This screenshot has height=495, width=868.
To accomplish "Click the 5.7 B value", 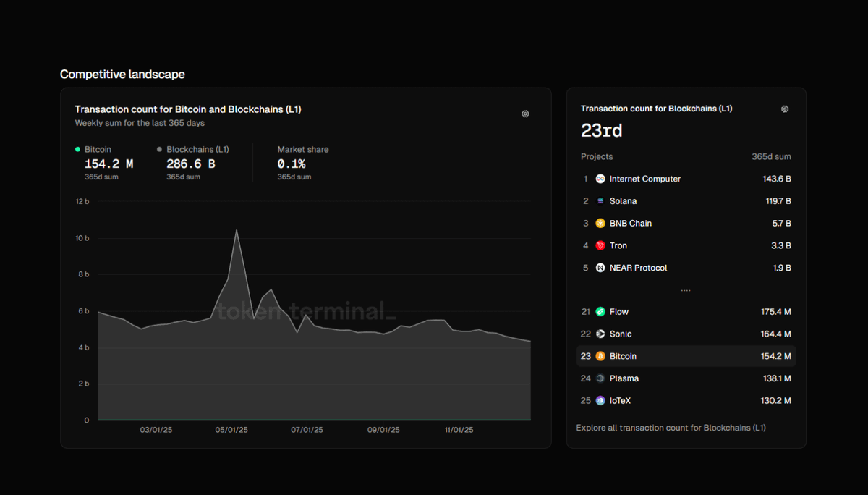I will (x=781, y=224).
